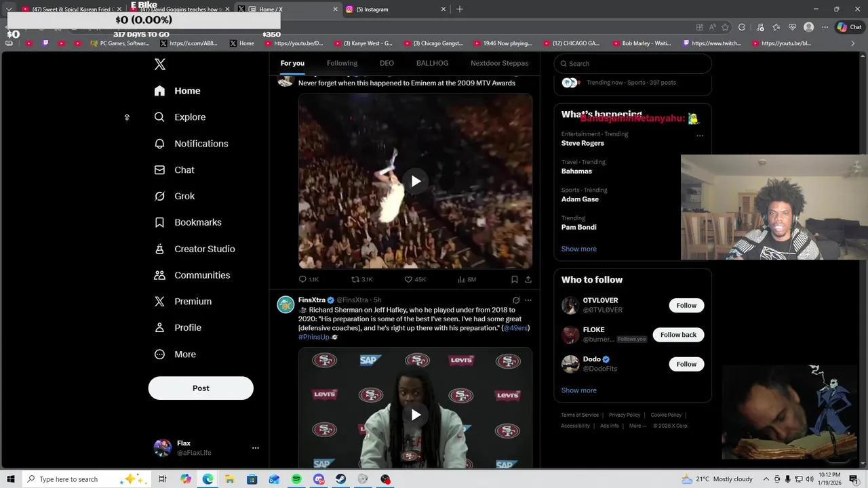This screenshot has height=488, width=868.
Task: Click the @49ers mention link
Action: pos(515,328)
